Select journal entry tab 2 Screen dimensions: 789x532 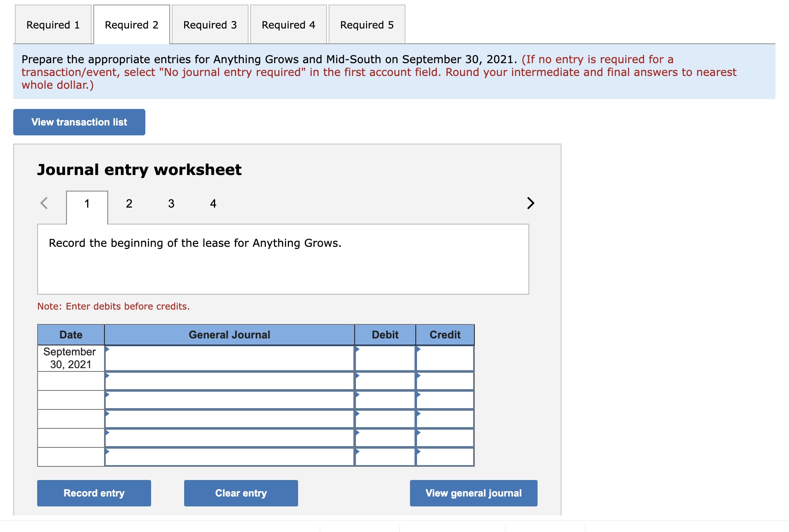tap(129, 203)
